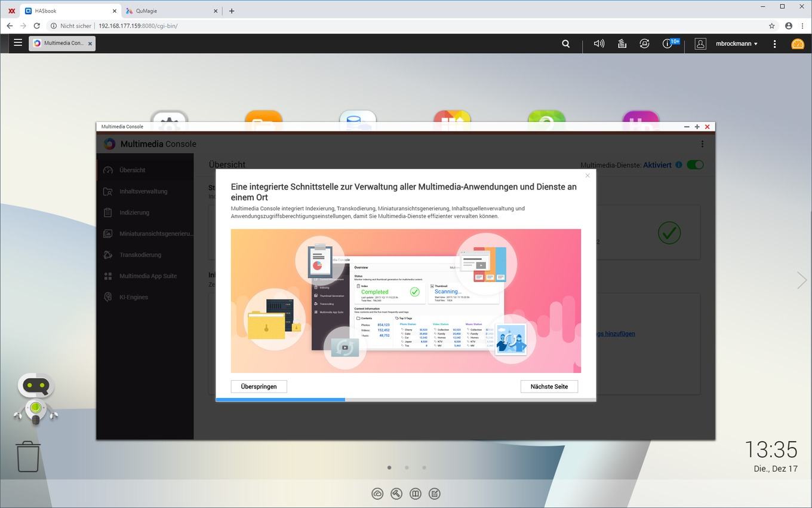The width and height of the screenshot is (812, 508).
Task: Reload the browser page
Action: point(37,26)
